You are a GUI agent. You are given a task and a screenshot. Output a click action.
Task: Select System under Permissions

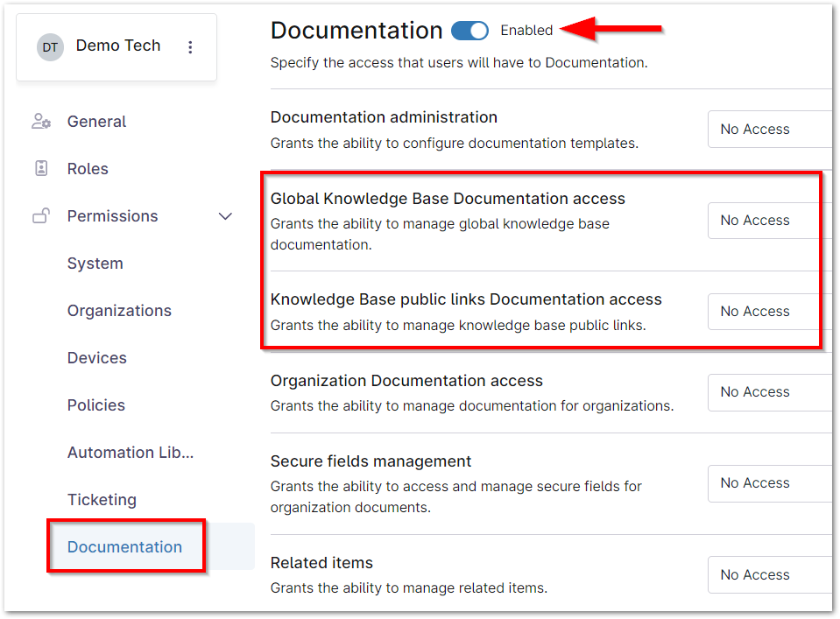95,264
